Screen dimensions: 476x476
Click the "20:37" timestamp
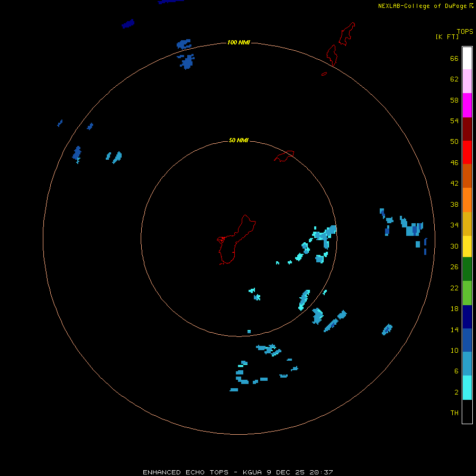tap(321, 472)
